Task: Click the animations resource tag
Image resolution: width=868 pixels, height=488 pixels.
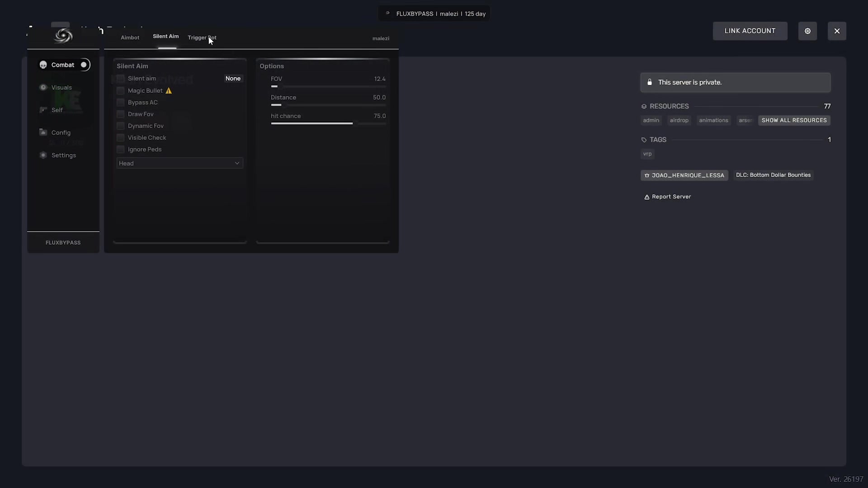Action: (714, 121)
